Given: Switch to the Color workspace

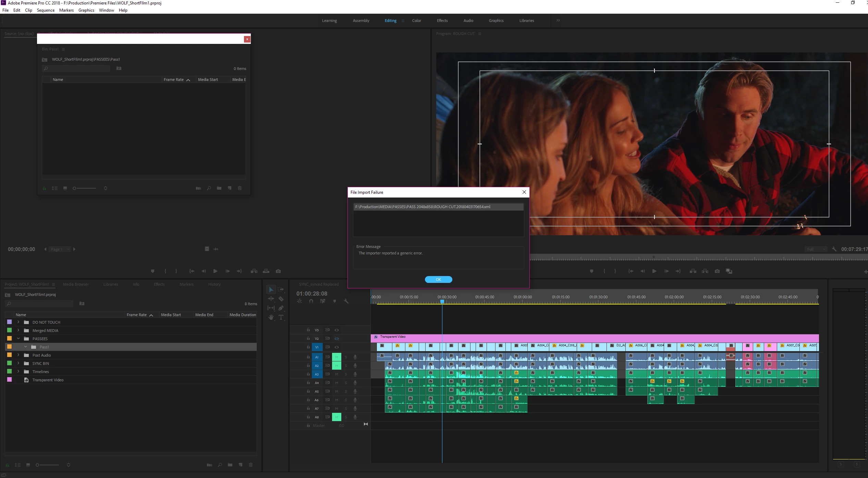Looking at the screenshot, I should coord(416,21).
